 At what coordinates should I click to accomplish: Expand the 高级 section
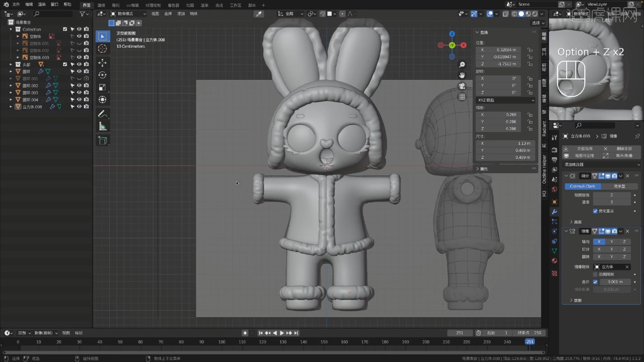576,222
